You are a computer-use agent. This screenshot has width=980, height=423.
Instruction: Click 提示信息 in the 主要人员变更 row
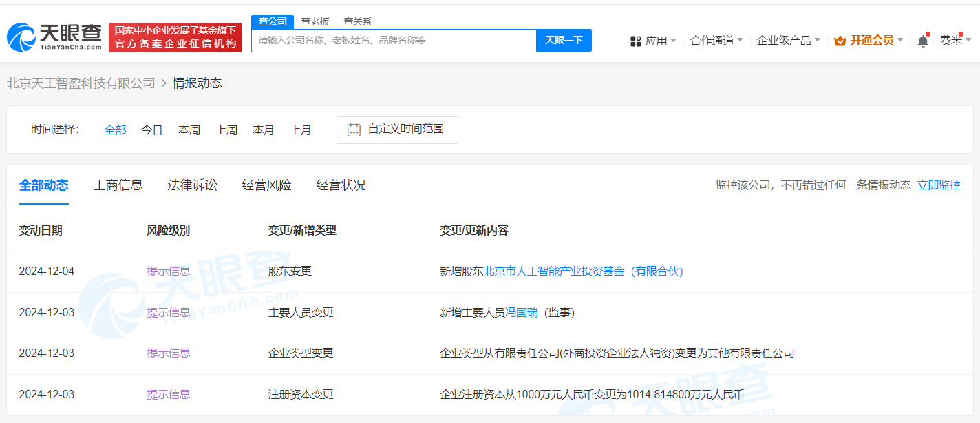[169, 312]
